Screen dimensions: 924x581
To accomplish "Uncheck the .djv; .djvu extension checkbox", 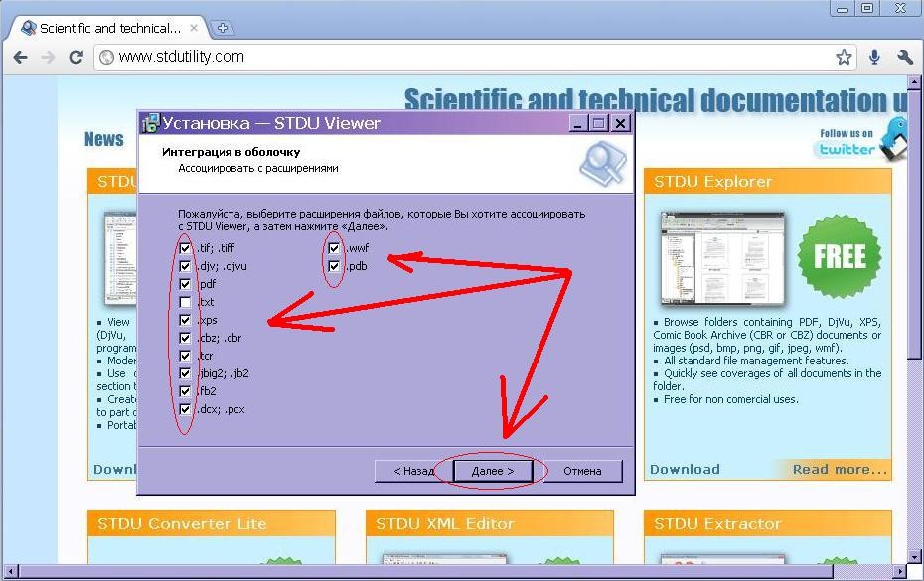I will 185,266.
